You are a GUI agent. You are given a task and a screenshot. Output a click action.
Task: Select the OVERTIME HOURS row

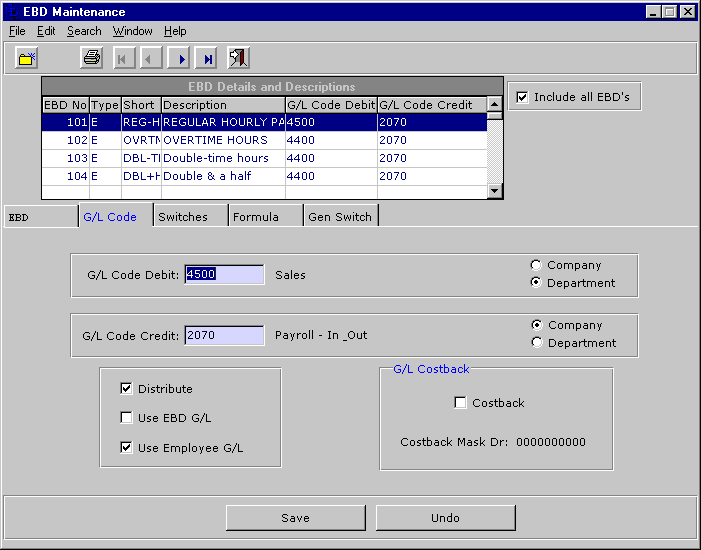coord(215,140)
